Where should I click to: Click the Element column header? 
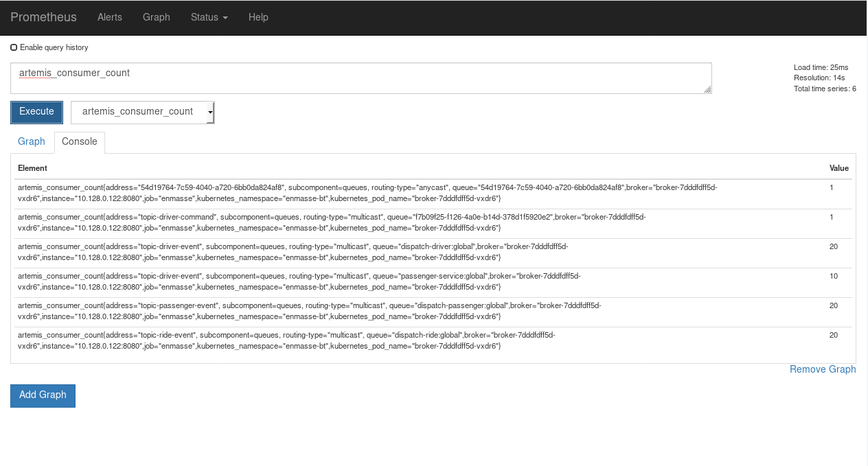click(32, 168)
